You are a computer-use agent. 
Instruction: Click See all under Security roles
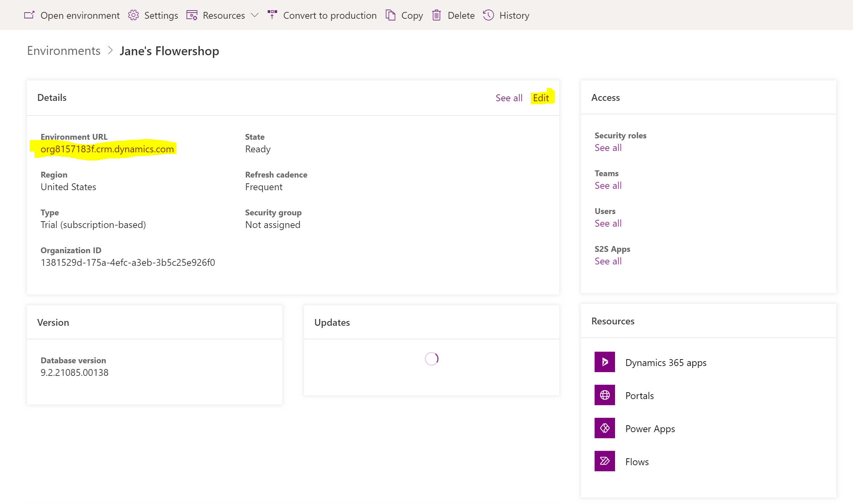coord(608,148)
